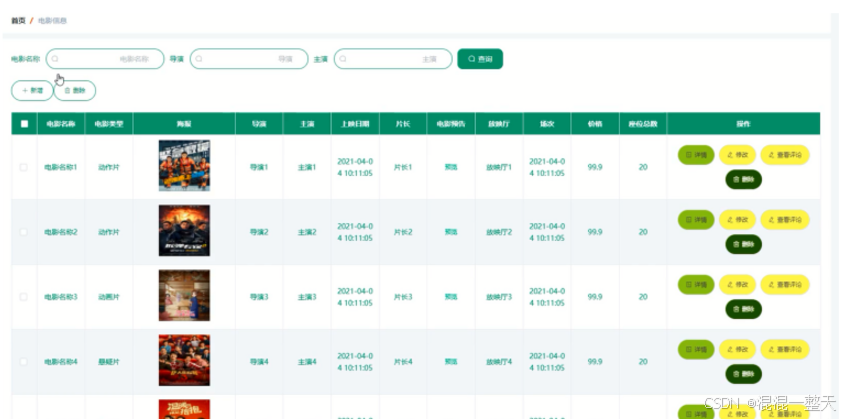The width and height of the screenshot is (848, 419).
Task: Click the 电影名称 column header
Action: (61, 124)
